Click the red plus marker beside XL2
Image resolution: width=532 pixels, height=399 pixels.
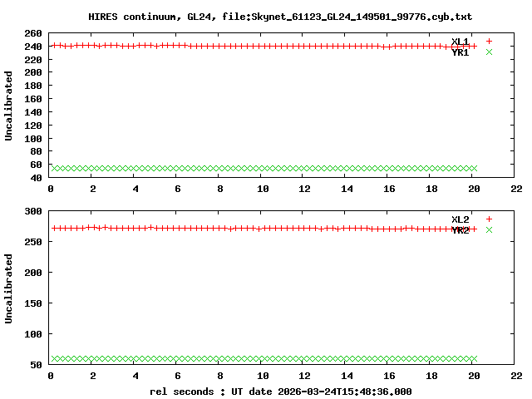489,219
